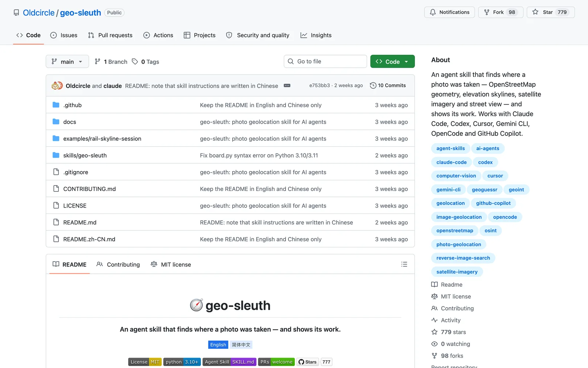The width and height of the screenshot is (588, 368).
Task: Open the README.zh-CN.md file
Action: coord(89,239)
